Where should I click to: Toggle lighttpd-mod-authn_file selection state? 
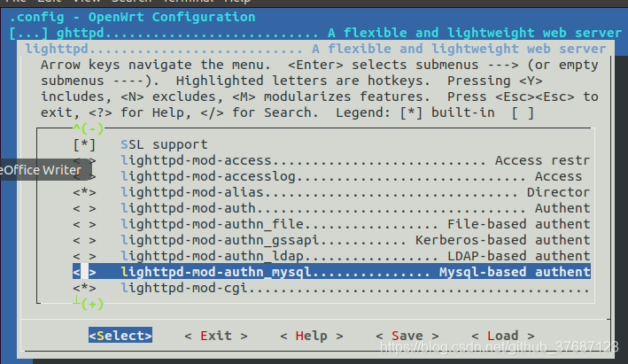84,225
